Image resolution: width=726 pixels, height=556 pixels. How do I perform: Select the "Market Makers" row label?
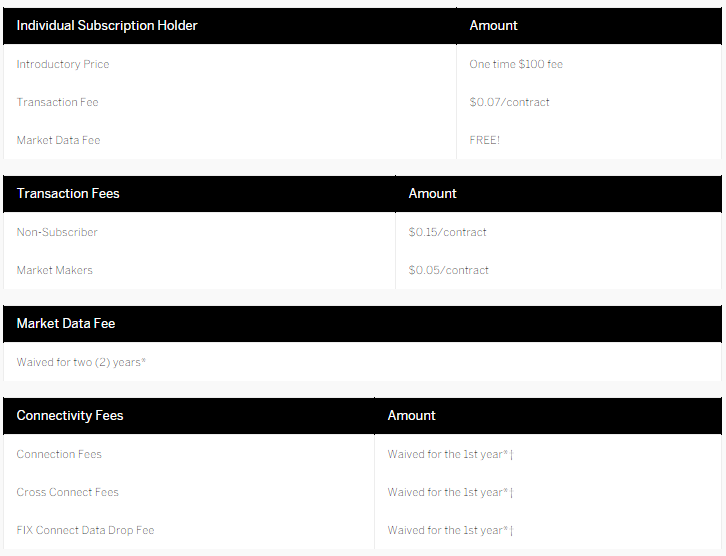(55, 270)
